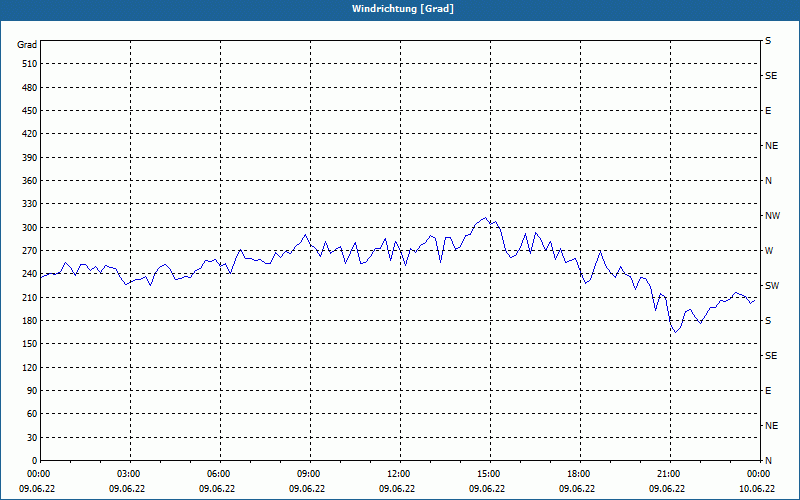Select the 390 y-axis value
The image size is (800, 500).
point(30,158)
